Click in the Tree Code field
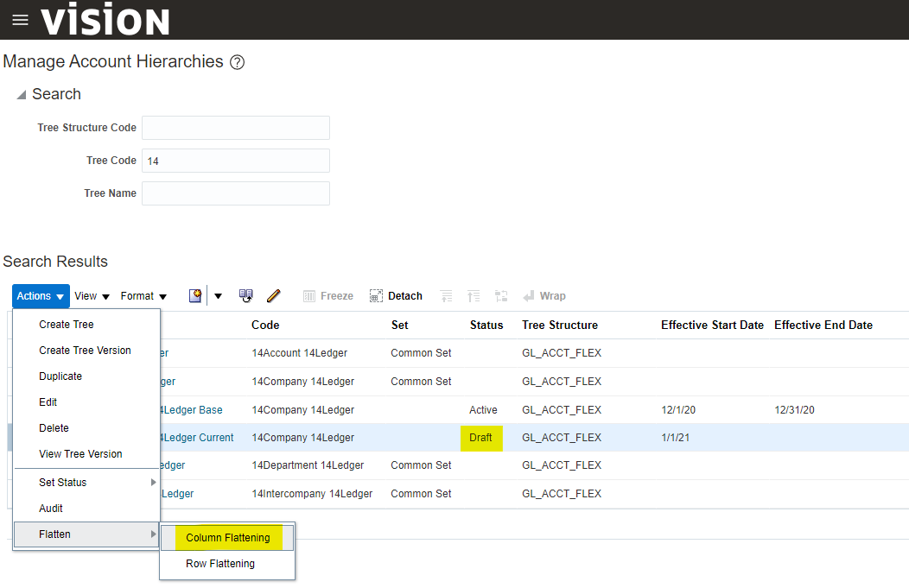The image size is (909, 588). coord(235,161)
